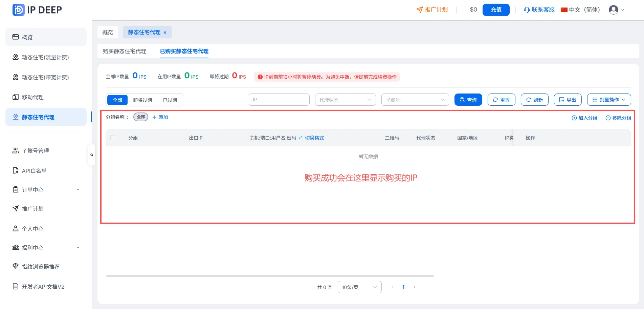Click 切换格式 to switch format
644x309 pixels.
311,138
